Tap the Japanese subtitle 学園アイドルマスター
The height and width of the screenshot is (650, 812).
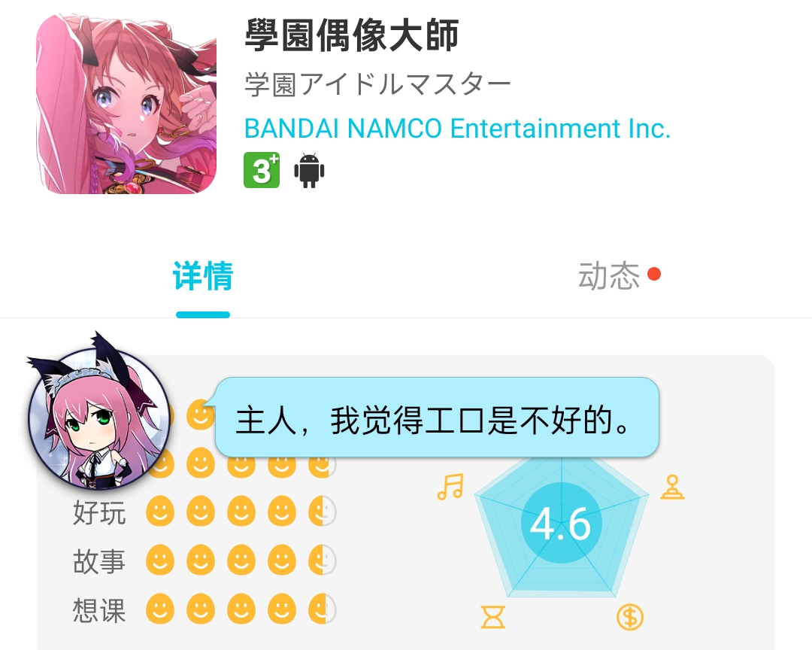(377, 84)
